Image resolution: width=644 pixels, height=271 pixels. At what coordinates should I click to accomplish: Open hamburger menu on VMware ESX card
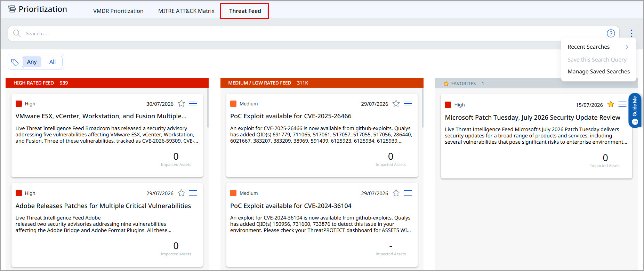(x=193, y=104)
